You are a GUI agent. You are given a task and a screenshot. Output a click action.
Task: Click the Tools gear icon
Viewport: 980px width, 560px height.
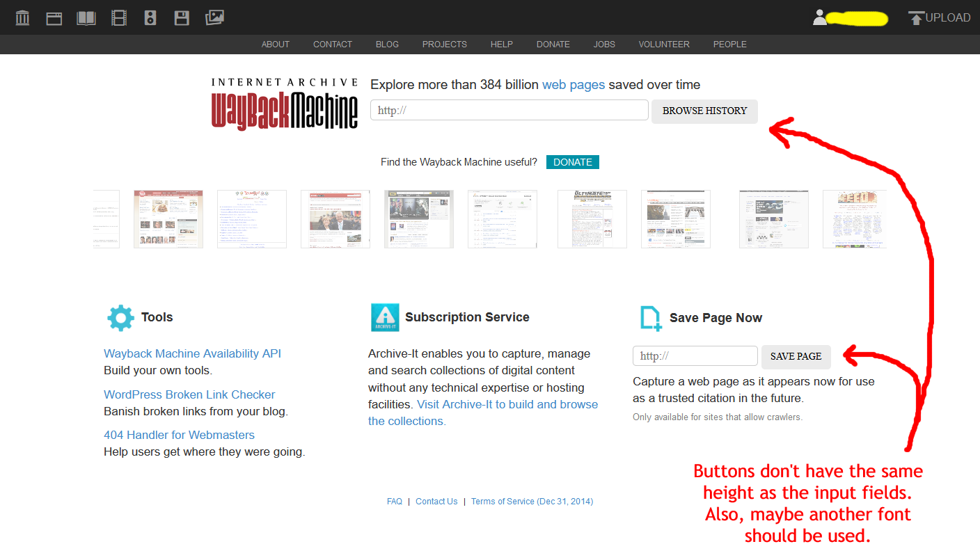click(x=120, y=317)
